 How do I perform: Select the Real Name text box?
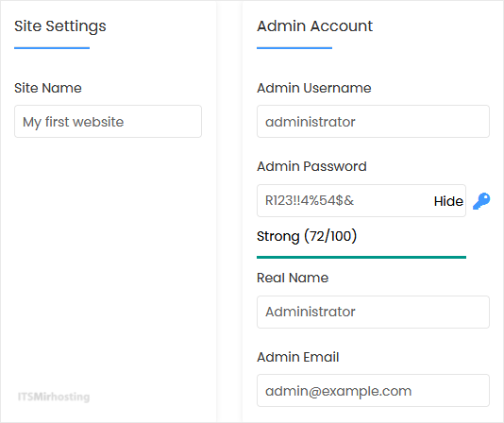point(373,312)
